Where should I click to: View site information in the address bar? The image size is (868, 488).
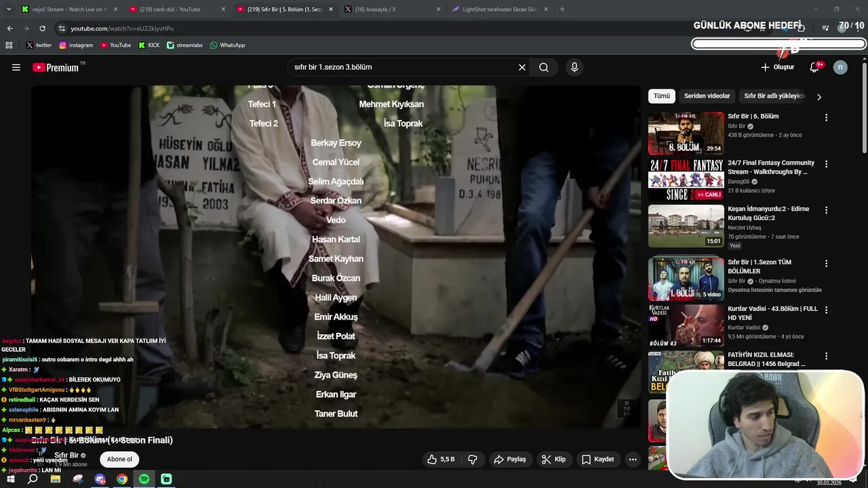pos(62,28)
